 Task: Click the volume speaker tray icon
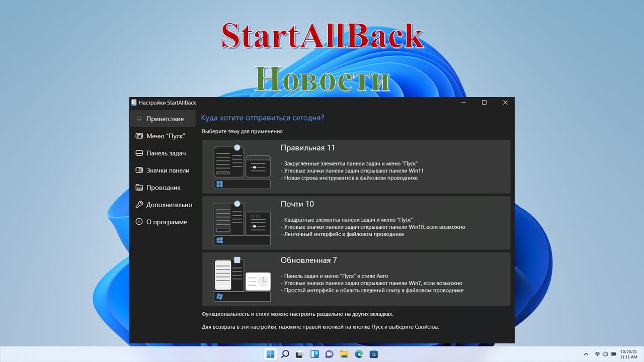[x=605, y=354]
